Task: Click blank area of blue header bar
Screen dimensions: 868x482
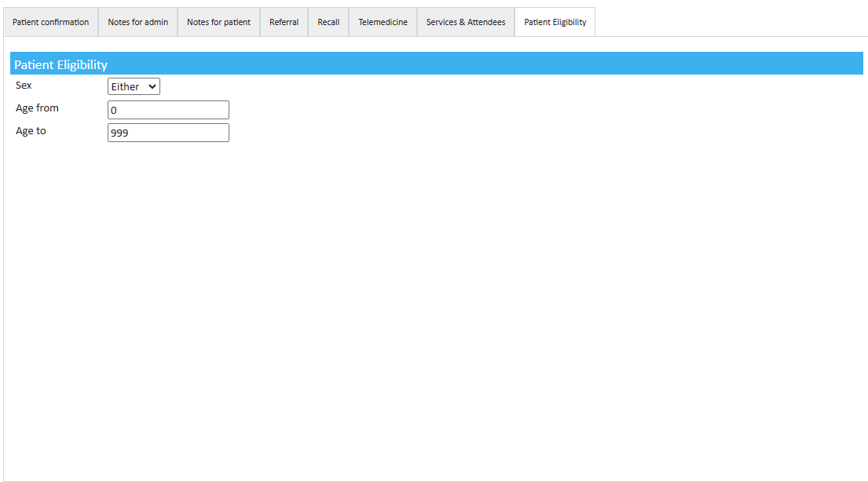Action: pos(471,64)
